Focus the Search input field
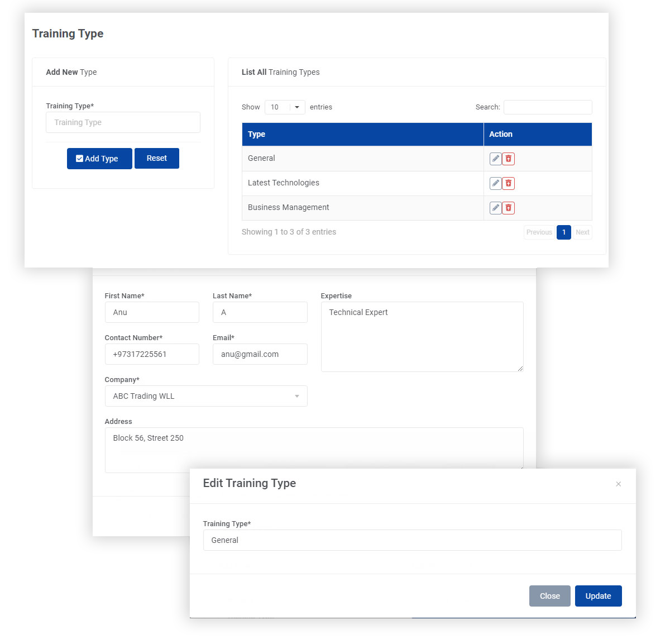The image size is (670, 644). point(547,107)
